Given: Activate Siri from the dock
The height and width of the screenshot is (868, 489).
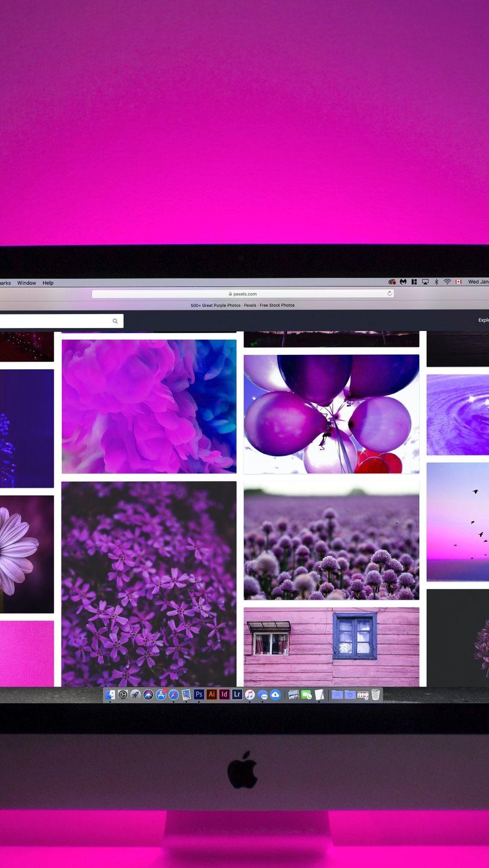Looking at the screenshot, I should point(148,694).
